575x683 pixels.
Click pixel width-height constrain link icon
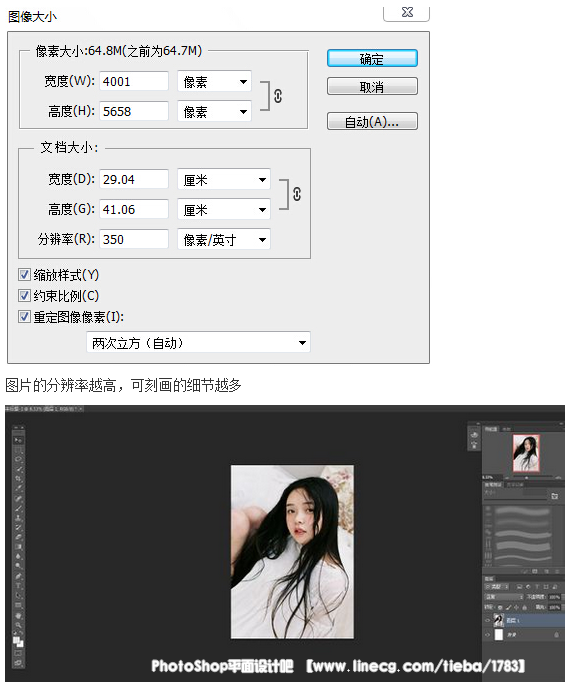point(278,96)
